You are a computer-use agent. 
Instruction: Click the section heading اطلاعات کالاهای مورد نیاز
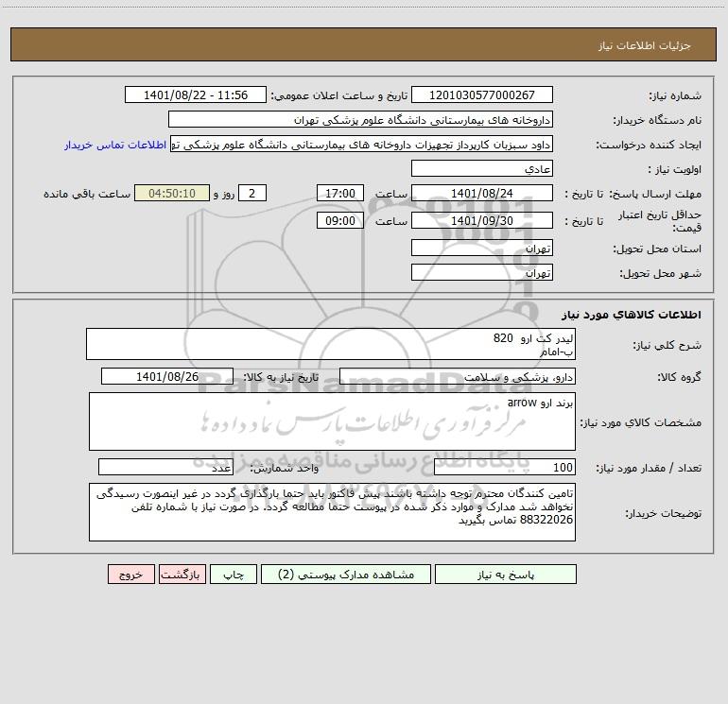631,315
